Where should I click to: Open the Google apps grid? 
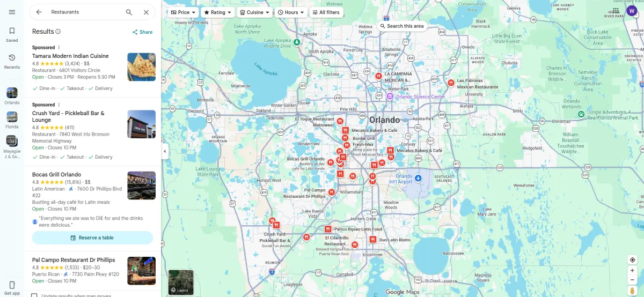(x=616, y=10)
